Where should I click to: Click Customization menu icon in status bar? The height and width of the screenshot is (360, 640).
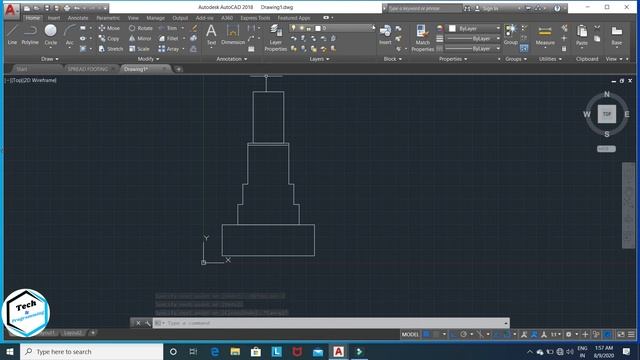[x=631, y=334]
